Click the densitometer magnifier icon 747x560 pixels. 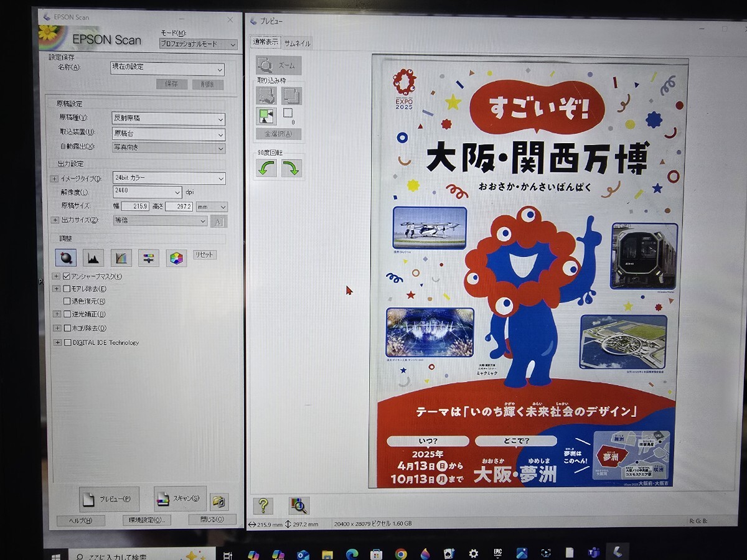(x=299, y=505)
